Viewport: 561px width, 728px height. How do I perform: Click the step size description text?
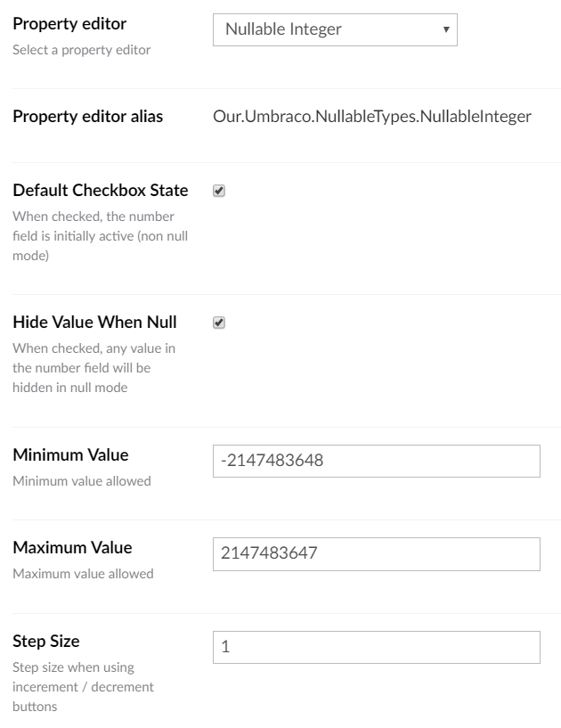(x=83, y=687)
